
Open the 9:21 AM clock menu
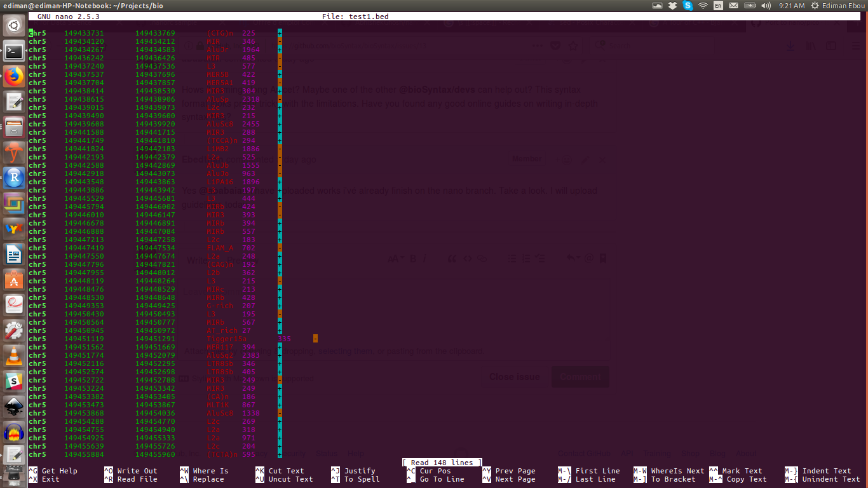pyautogui.click(x=790, y=6)
